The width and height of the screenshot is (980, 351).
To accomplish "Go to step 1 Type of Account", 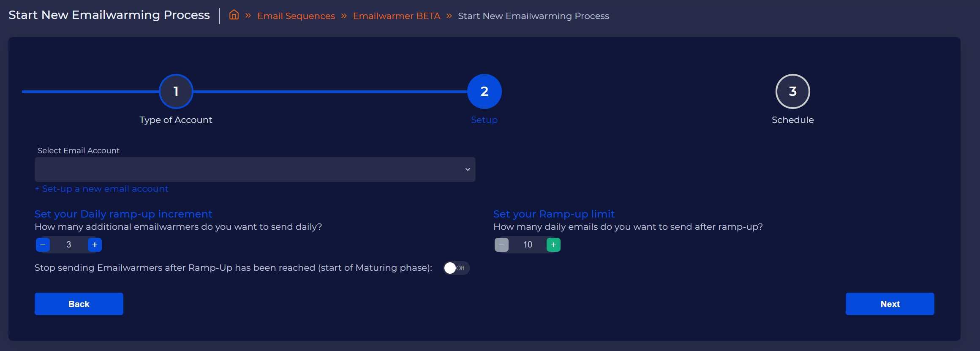I will pyautogui.click(x=176, y=91).
